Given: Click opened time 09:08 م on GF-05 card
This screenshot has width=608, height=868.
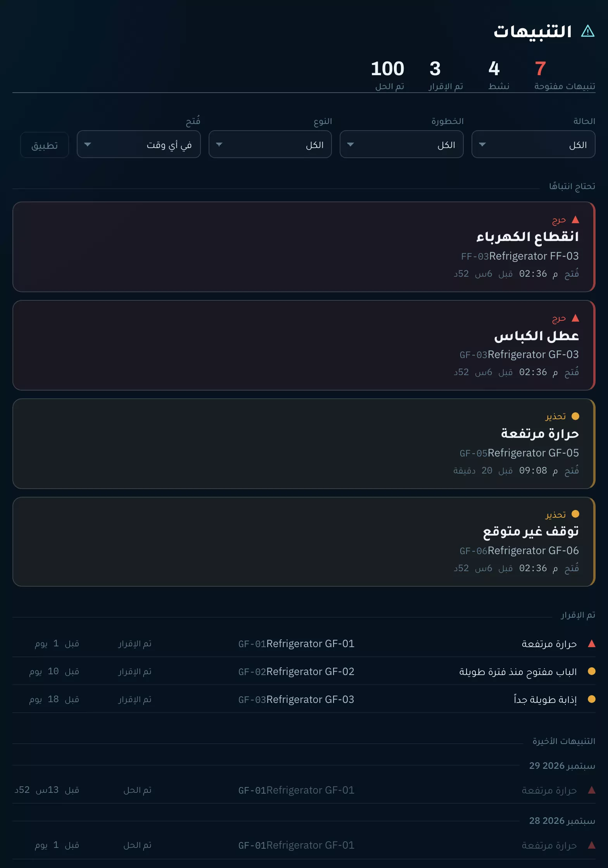Looking at the screenshot, I should click(538, 470).
